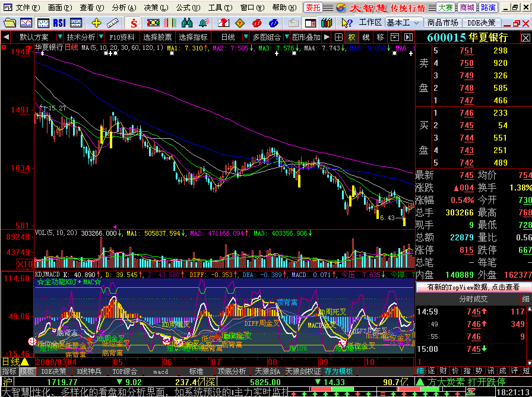
Task: Click the 商城 button in title bar
Action: point(467,8)
